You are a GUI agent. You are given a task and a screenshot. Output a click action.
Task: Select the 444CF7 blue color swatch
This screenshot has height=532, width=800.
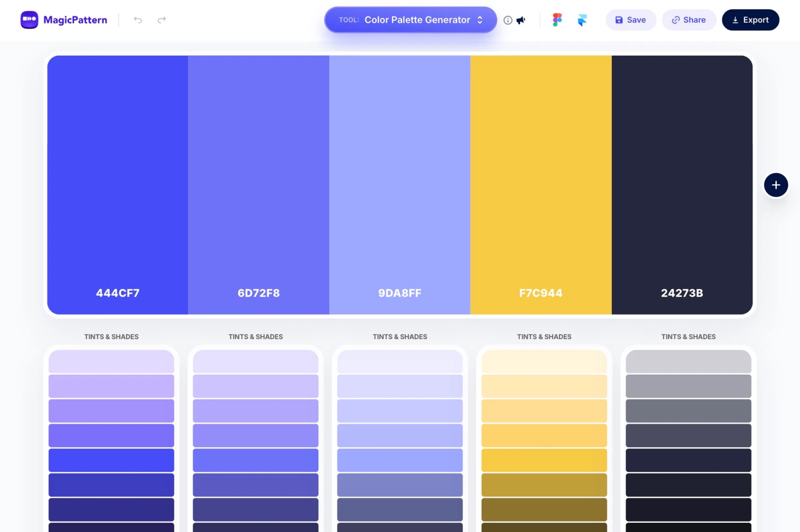coord(118,185)
